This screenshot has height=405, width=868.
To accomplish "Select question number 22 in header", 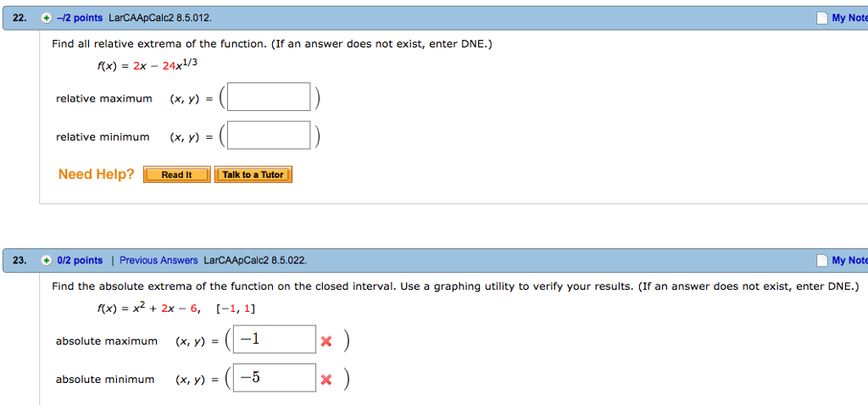I will coord(19,18).
